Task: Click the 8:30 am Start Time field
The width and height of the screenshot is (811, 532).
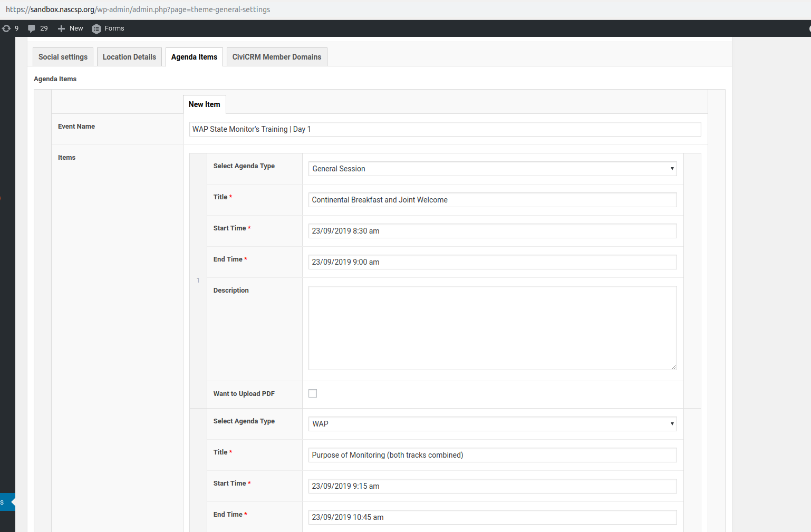Action: (492, 231)
